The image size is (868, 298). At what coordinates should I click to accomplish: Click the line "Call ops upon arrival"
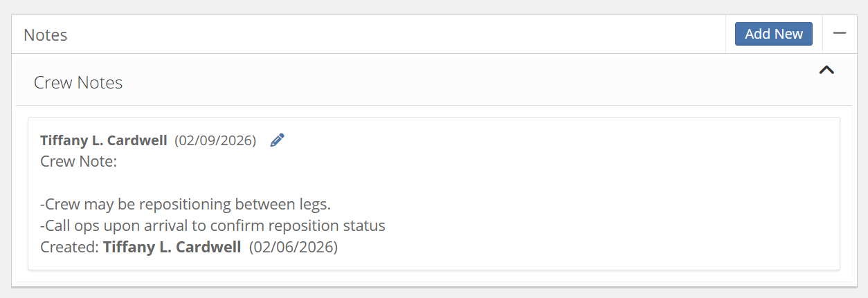(x=213, y=225)
